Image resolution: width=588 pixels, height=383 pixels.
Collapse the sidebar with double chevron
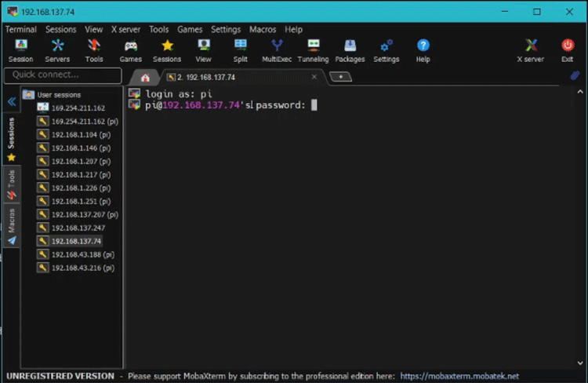[12, 102]
